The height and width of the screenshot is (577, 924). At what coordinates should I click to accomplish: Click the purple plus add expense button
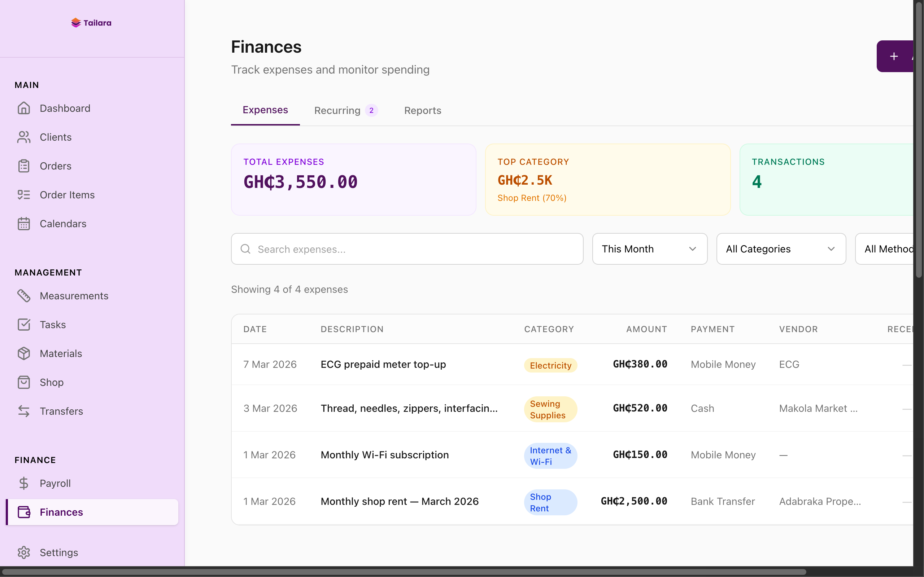click(x=894, y=56)
